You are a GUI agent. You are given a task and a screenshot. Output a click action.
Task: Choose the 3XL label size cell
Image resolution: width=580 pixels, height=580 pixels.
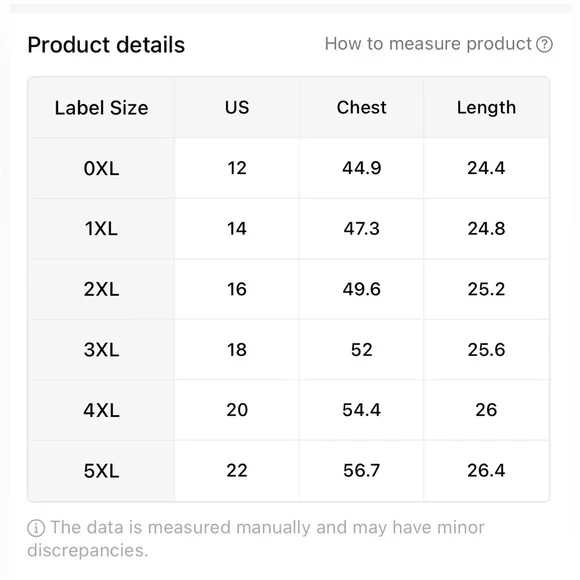coord(101,350)
